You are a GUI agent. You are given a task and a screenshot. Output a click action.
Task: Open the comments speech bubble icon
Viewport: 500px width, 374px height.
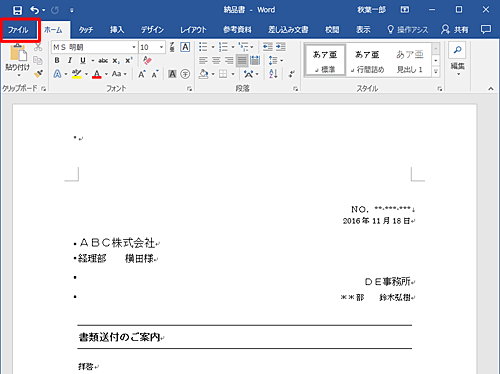point(486,30)
